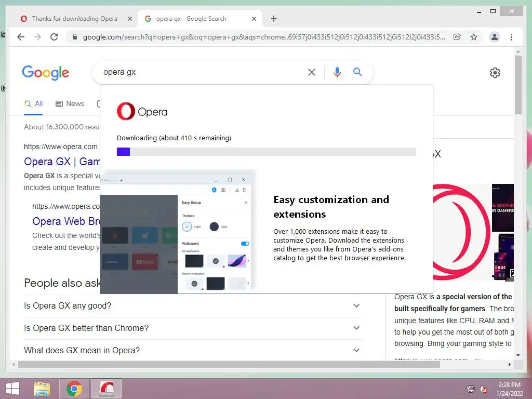The height and width of the screenshot is (399, 532).
Task: View site info via the padlock icon
Action: [75, 37]
